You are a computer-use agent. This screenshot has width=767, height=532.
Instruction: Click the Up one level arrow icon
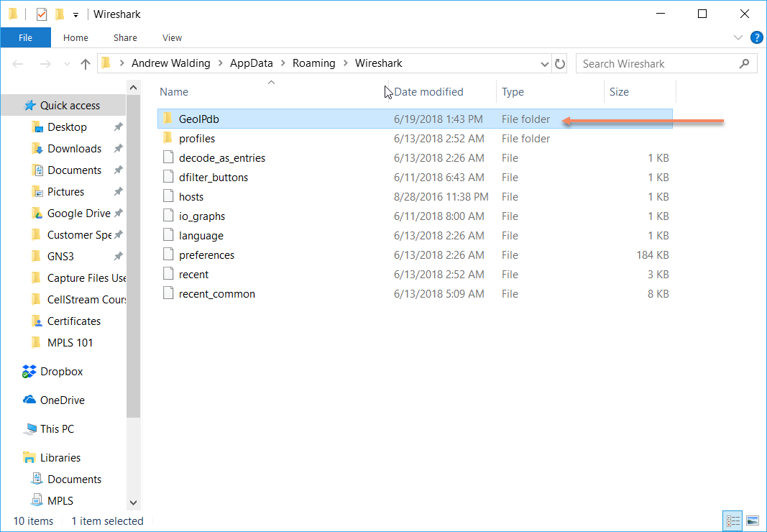[x=86, y=64]
